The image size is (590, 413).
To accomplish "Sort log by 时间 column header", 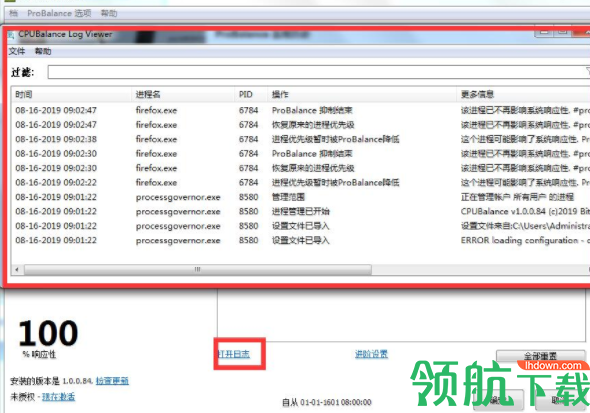I will (71, 94).
